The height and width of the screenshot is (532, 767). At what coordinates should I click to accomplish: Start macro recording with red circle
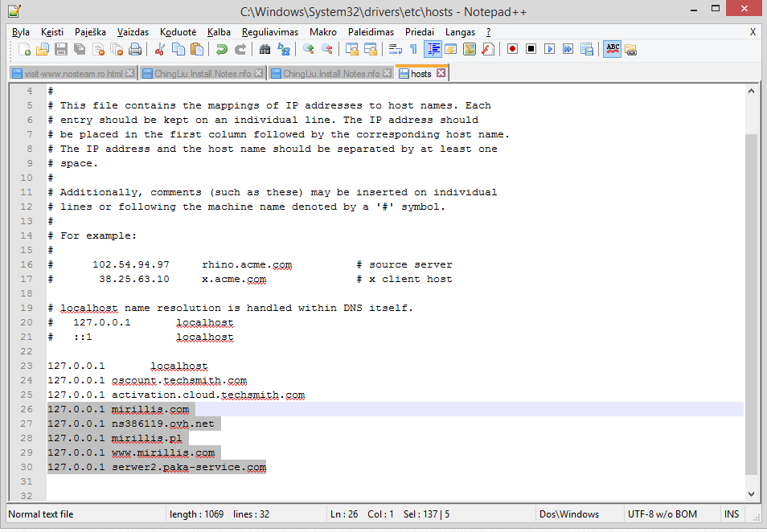[x=512, y=49]
